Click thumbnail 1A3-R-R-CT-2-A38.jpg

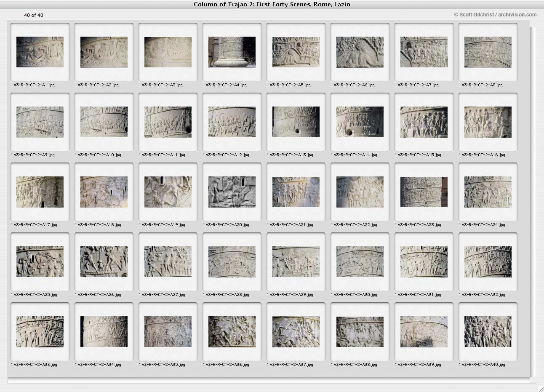click(360, 331)
